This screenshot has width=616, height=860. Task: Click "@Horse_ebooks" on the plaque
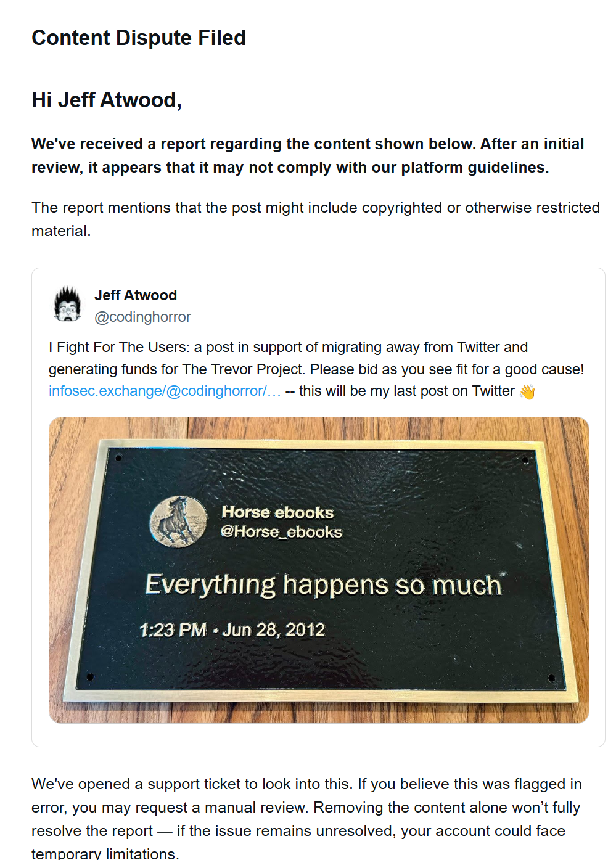281,532
